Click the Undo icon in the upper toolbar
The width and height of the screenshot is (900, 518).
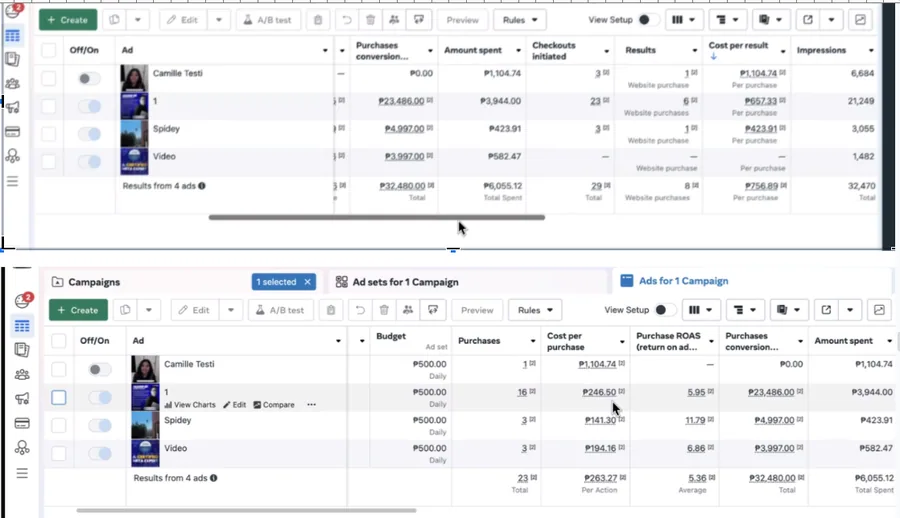tap(347, 20)
